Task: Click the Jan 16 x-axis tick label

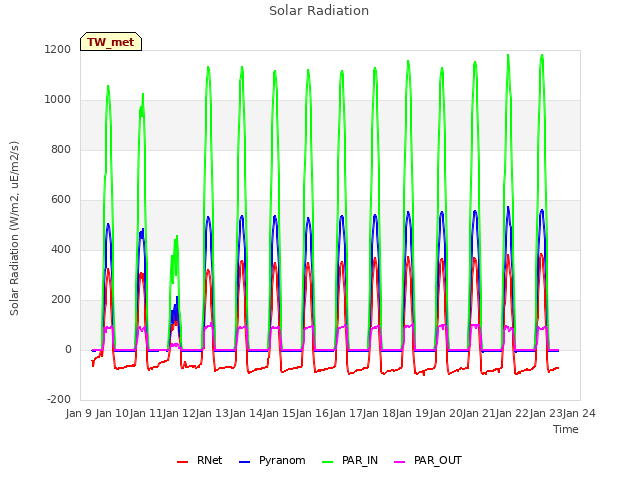Action: point(312,413)
